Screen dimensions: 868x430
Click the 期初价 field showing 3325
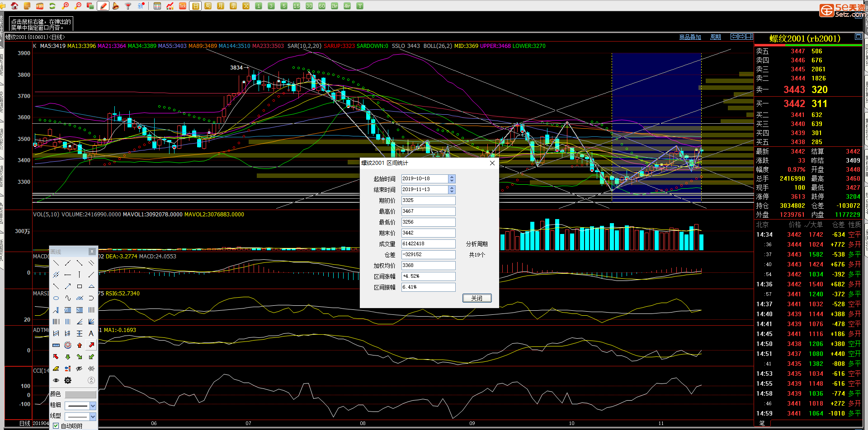coord(428,201)
